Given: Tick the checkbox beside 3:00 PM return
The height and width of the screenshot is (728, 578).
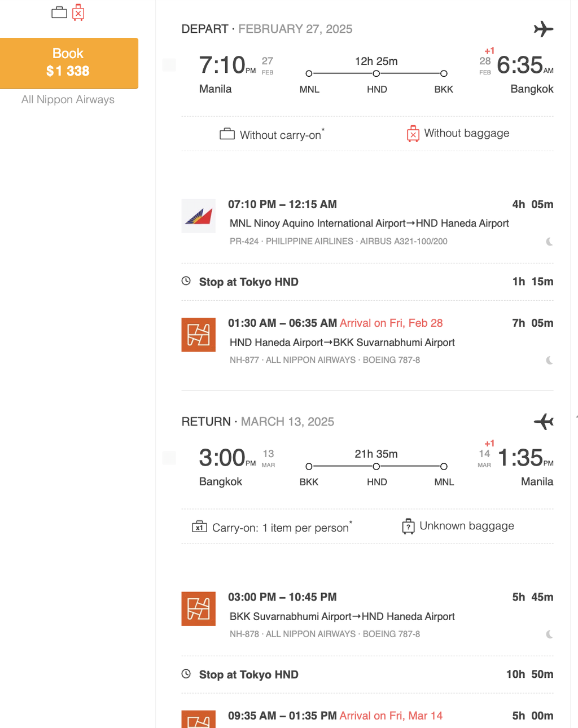Looking at the screenshot, I should click(169, 458).
